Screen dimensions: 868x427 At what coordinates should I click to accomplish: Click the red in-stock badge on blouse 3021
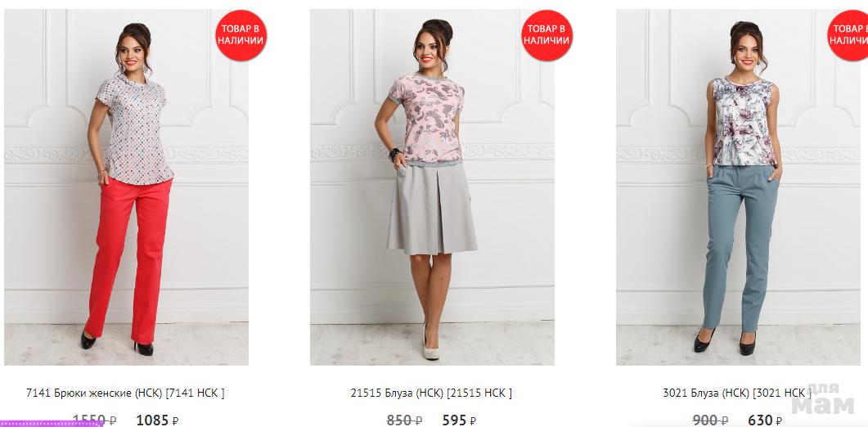tap(848, 35)
